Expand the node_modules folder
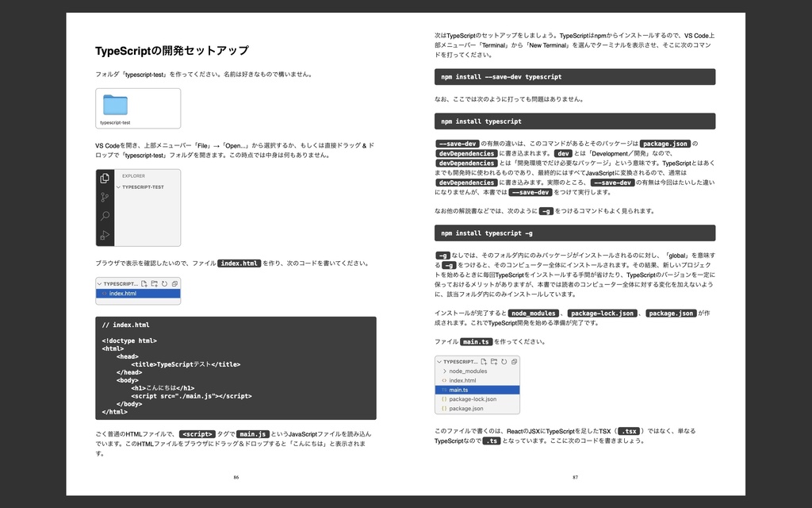The width and height of the screenshot is (812, 508). coord(467,371)
